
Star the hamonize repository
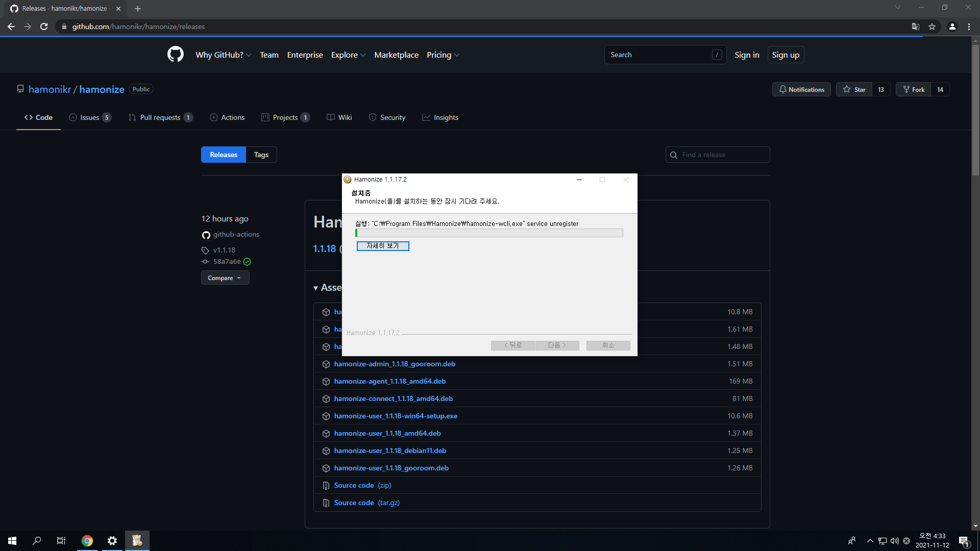point(854,89)
